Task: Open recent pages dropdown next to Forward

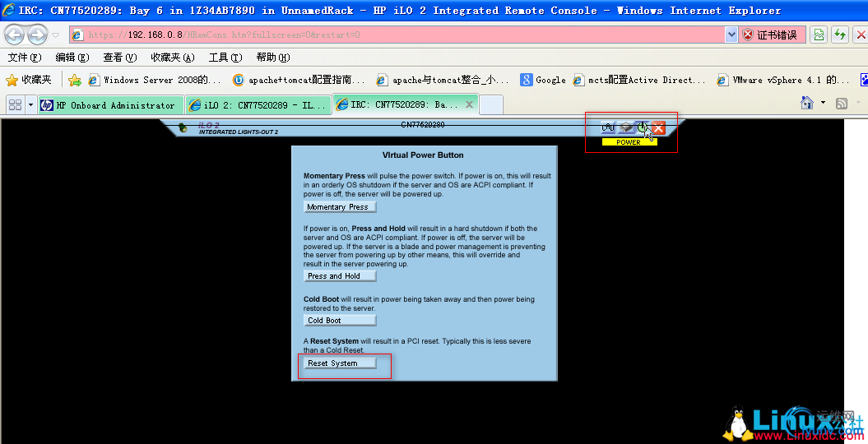Action: click(x=55, y=35)
